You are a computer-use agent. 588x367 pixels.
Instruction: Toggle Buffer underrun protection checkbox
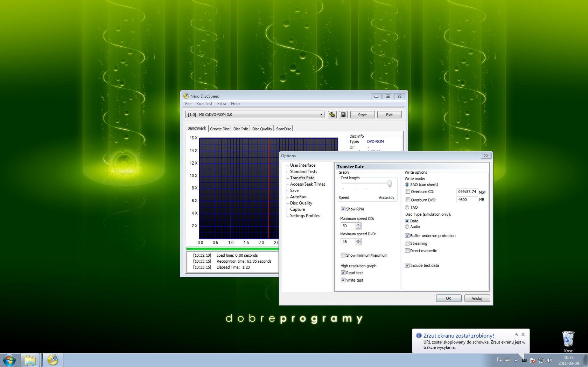pos(407,236)
